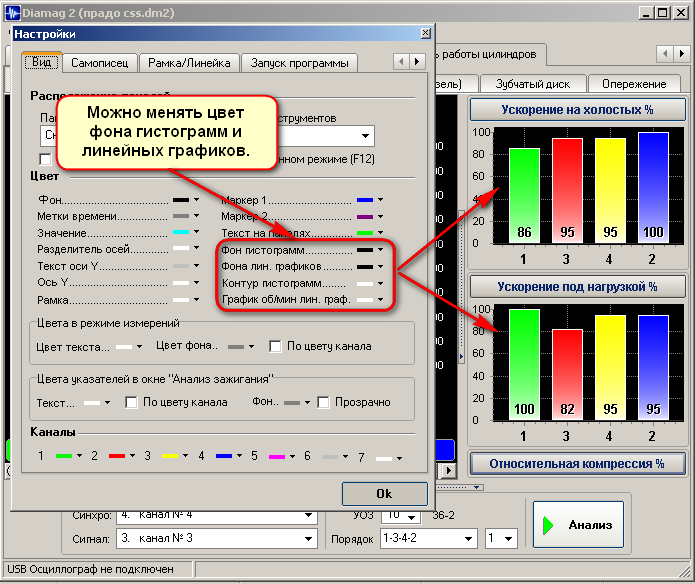Switch to the Самописец tab
Image resolution: width=695 pixels, height=584 pixels.
click(100, 63)
